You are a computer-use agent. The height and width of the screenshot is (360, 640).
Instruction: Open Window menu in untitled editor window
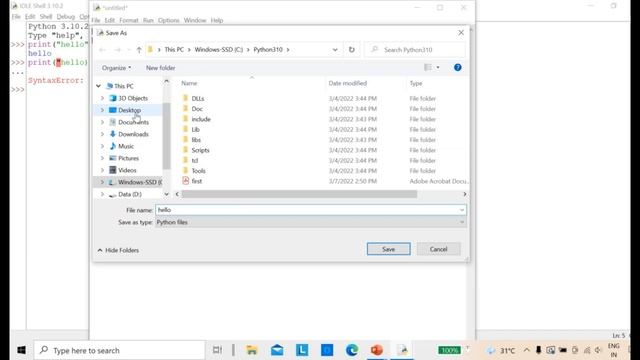195,20
